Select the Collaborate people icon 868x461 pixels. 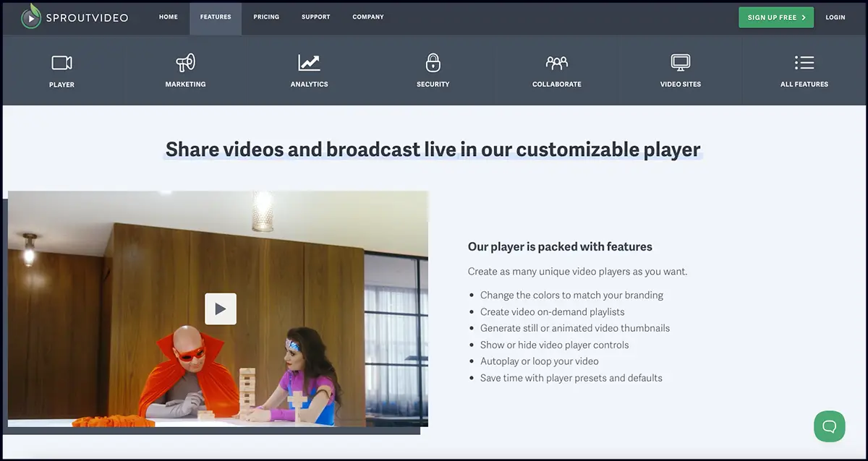[557, 63]
